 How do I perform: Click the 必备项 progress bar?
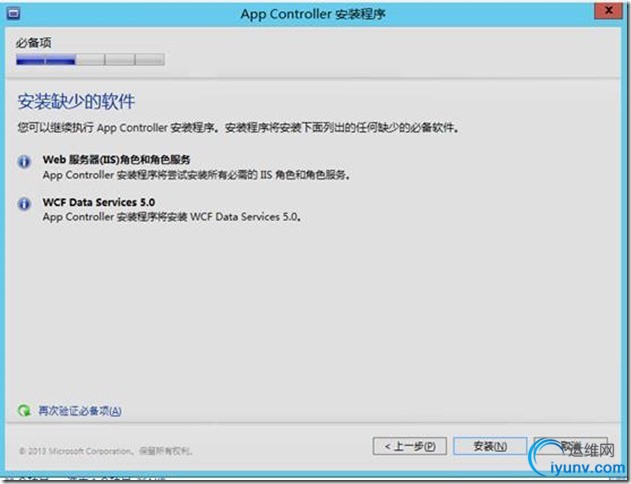(90, 60)
